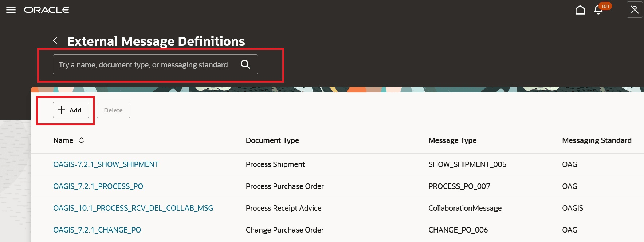Sort the list by Name column
The image size is (644, 242).
tap(82, 140)
